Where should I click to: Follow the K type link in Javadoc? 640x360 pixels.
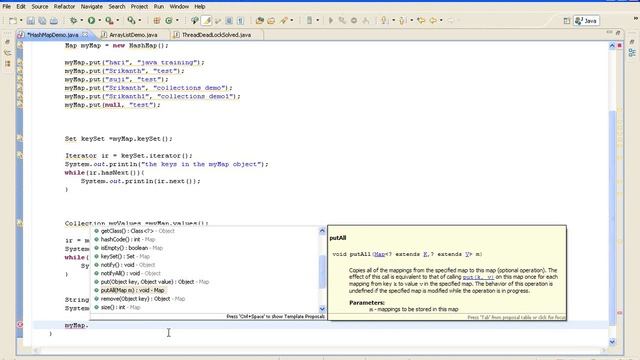[x=426, y=254]
